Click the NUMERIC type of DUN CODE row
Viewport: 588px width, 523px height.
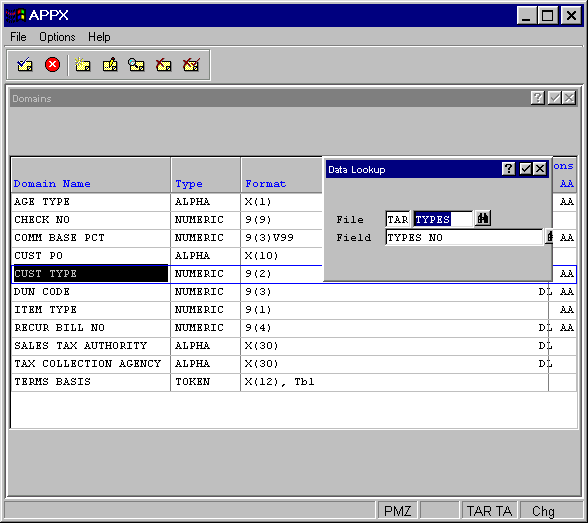pyautogui.click(x=206, y=292)
